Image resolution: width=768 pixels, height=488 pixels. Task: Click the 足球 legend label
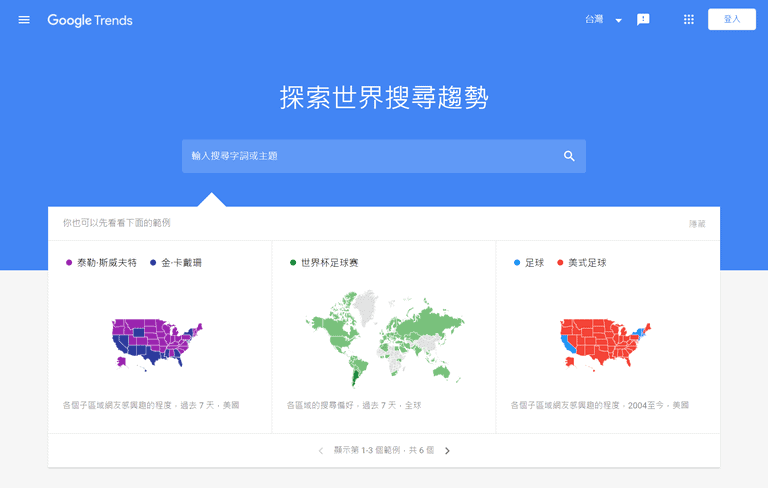click(534, 263)
